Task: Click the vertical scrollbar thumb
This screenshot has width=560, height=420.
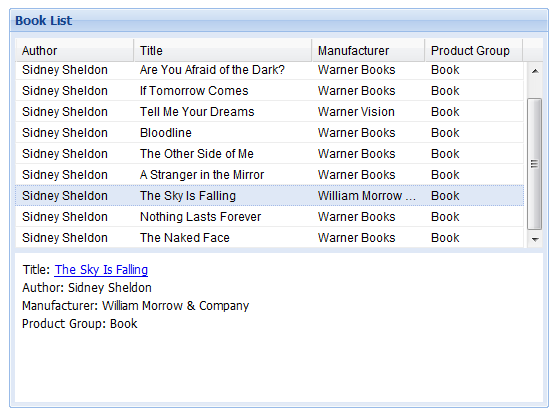Action: point(535,164)
